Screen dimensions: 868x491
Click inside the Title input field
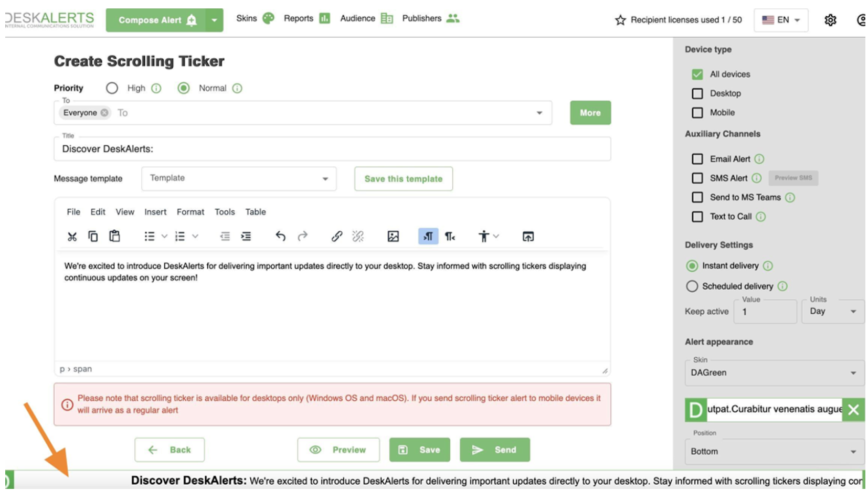[332, 149]
